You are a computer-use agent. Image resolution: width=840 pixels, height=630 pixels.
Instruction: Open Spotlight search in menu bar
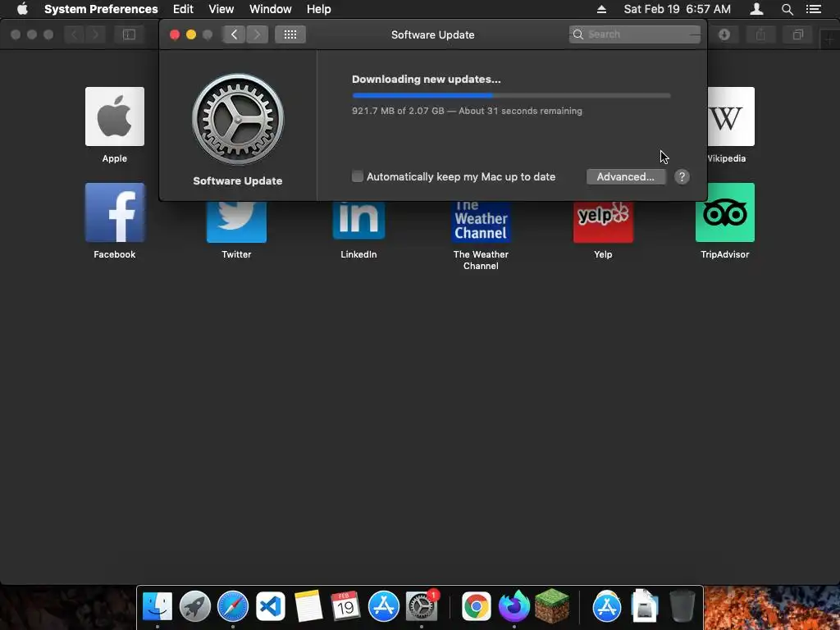[787, 9]
